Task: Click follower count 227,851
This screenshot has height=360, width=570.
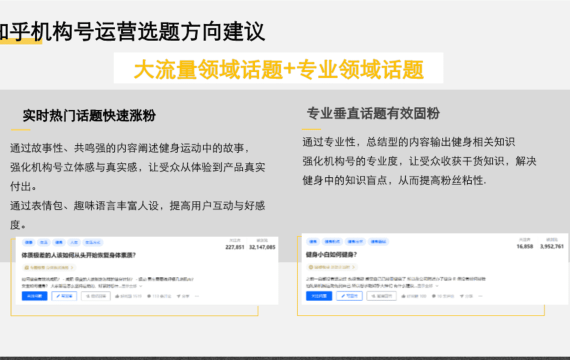Action: click(x=235, y=247)
